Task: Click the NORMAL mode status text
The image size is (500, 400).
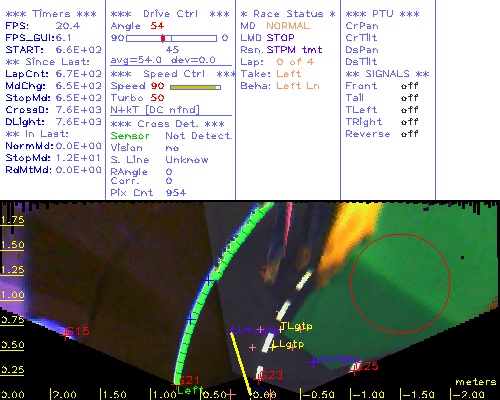Action: coord(288,26)
